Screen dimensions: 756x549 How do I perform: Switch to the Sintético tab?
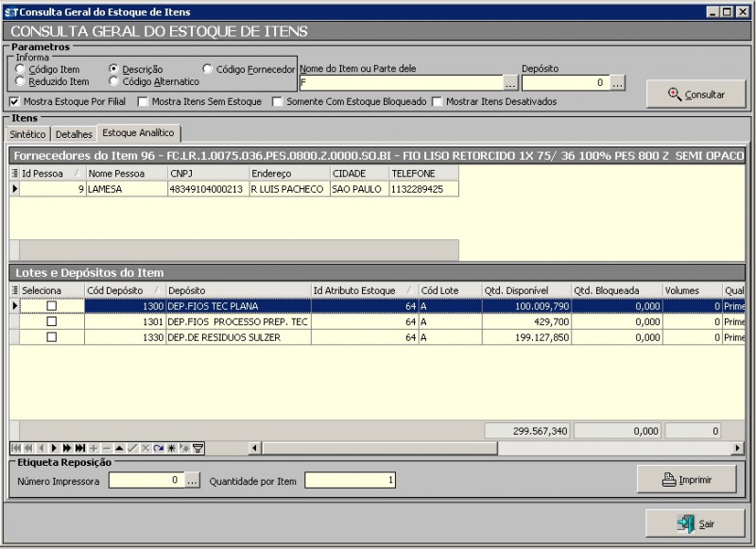[x=27, y=134]
